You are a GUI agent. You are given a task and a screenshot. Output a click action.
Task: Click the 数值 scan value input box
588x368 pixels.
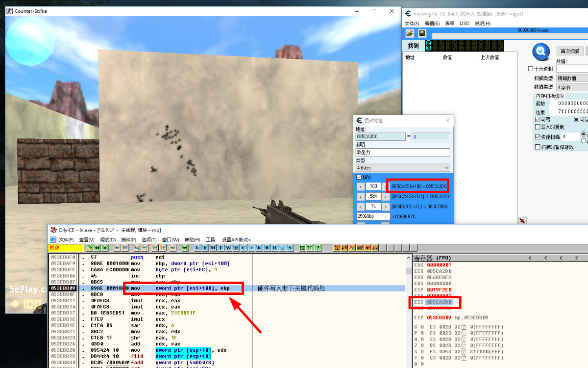[572, 69]
